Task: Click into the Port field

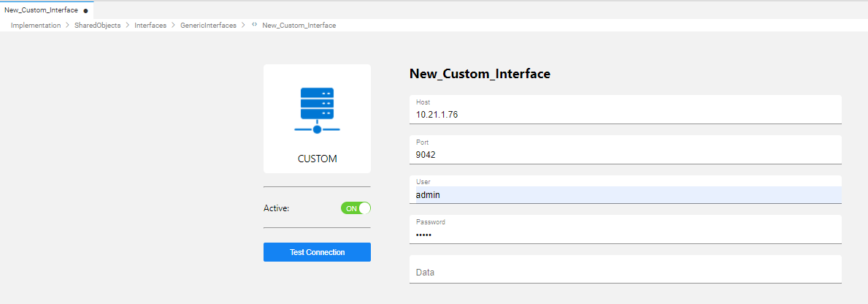Action: tap(625, 155)
